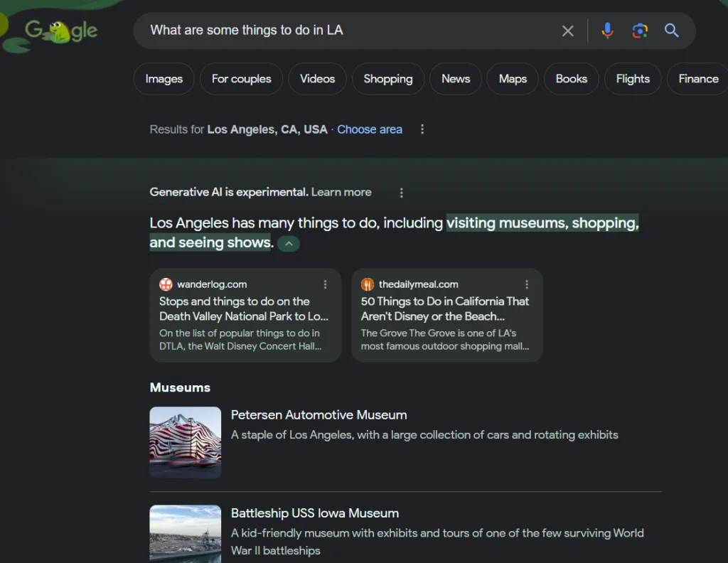Click the Choose area link
Viewport: 728px width, 563px height.
click(x=370, y=129)
